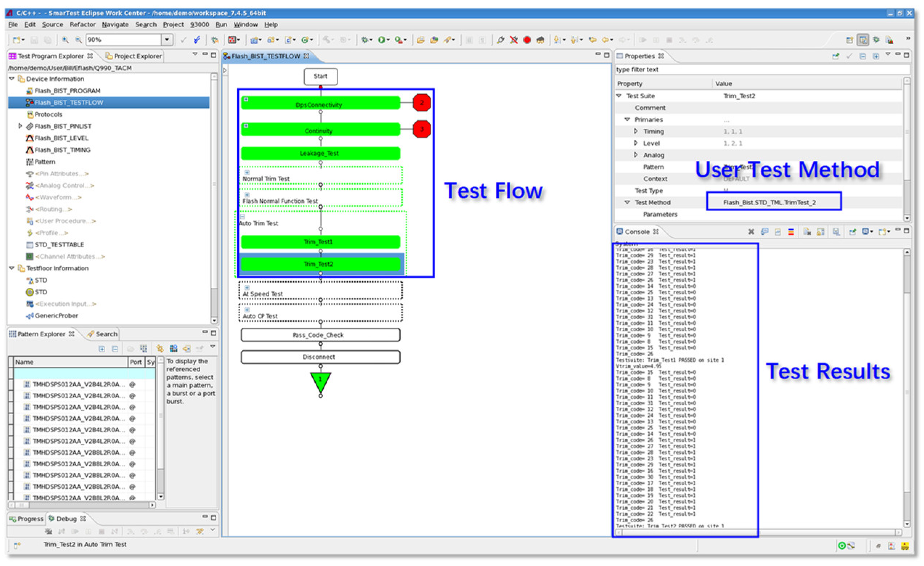Open the Navigate menu
Image resolution: width=924 pixels, height=566 pixels.
(x=115, y=25)
